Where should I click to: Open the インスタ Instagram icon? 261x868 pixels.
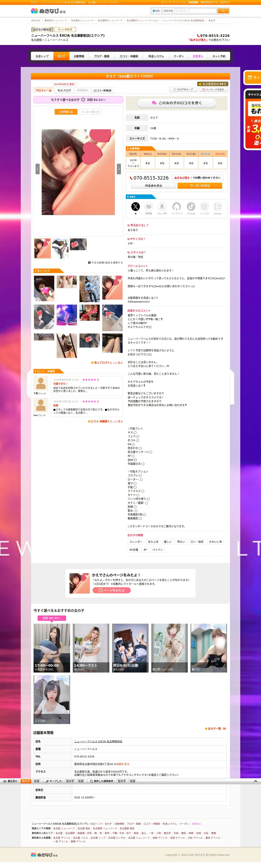coord(204,206)
